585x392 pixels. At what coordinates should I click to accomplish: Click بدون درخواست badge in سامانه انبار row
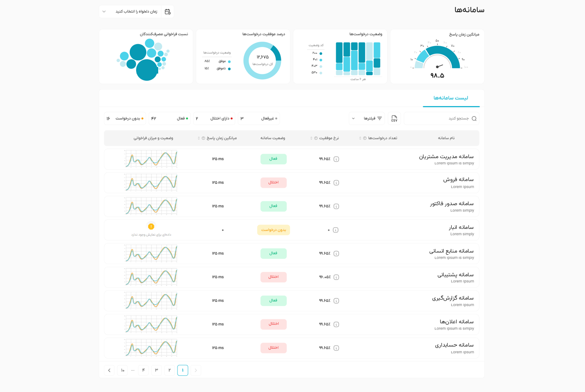click(x=273, y=230)
